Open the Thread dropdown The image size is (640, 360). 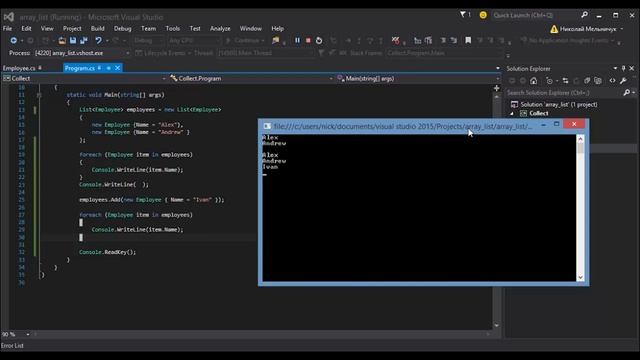click(265, 53)
